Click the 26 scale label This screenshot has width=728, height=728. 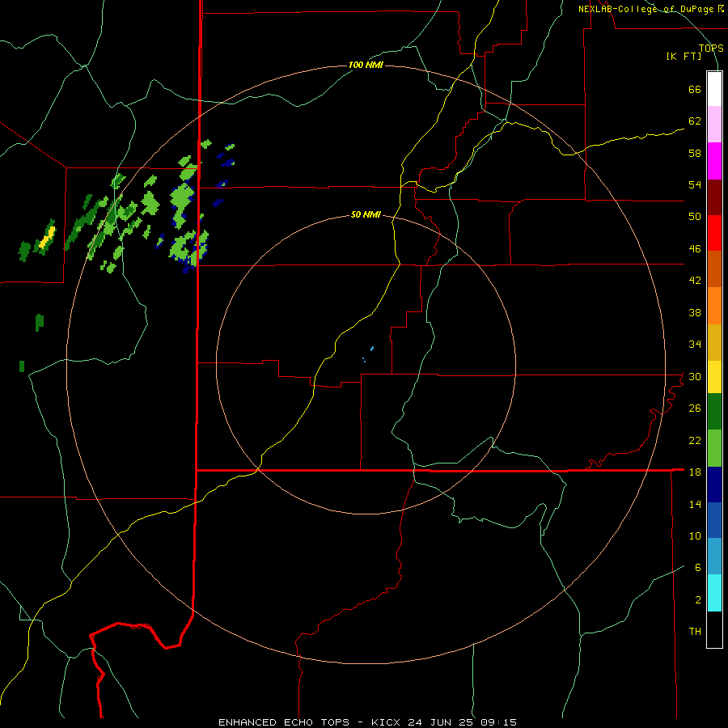(695, 408)
